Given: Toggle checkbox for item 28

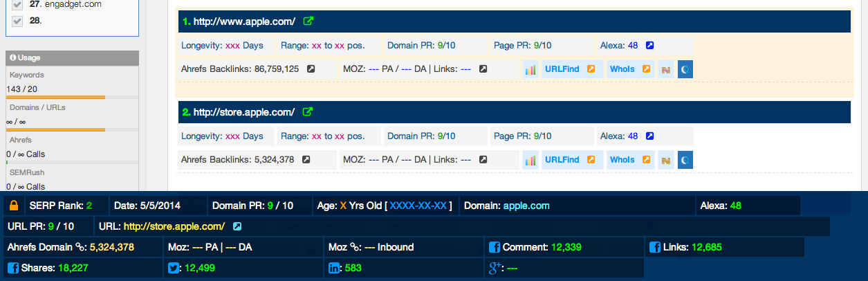Looking at the screenshot, I should click(x=18, y=21).
